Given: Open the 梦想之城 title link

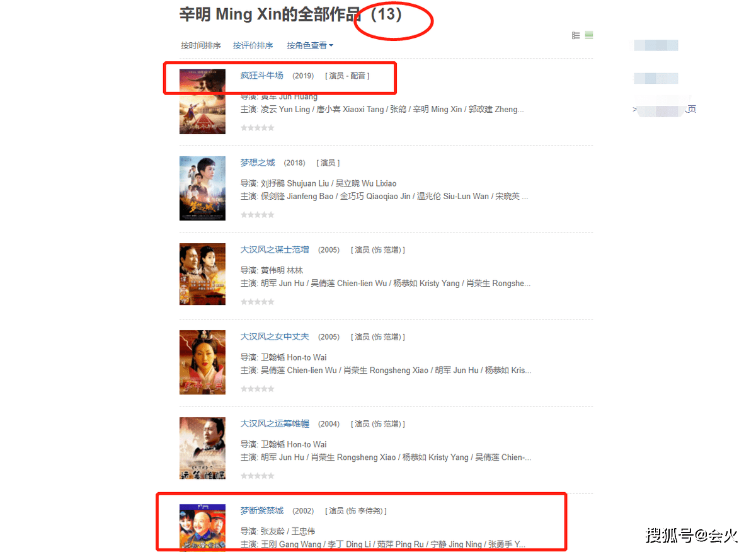Looking at the screenshot, I should tap(258, 163).
